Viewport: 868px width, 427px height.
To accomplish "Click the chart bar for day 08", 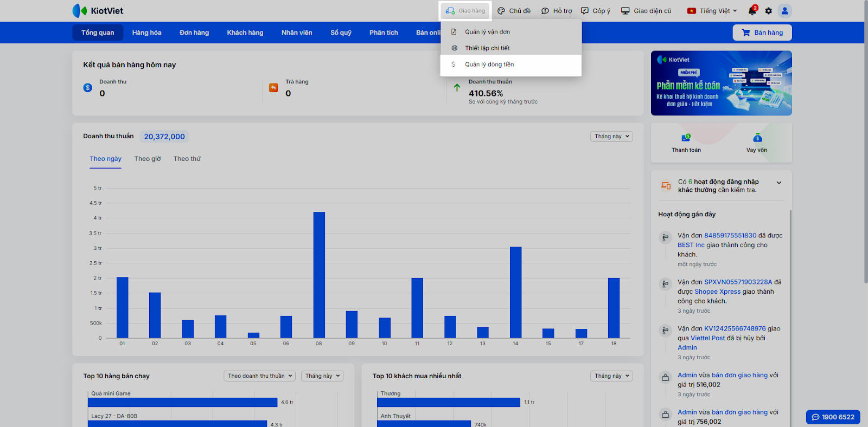I will pyautogui.click(x=319, y=275).
